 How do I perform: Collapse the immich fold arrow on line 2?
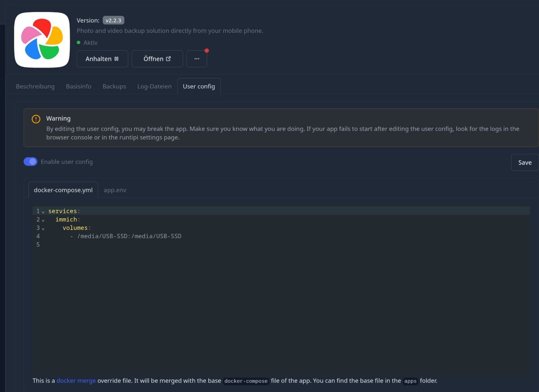pyautogui.click(x=43, y=220)
